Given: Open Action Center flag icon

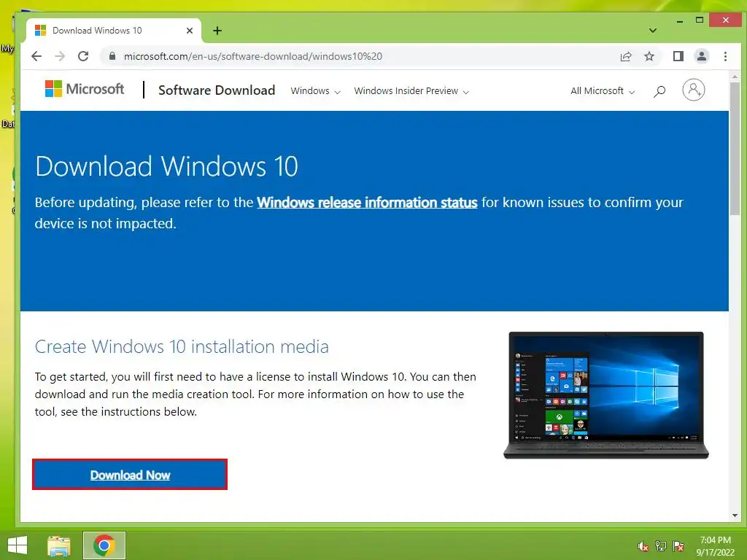Looking at the screenshot, I should coord(678,546).
